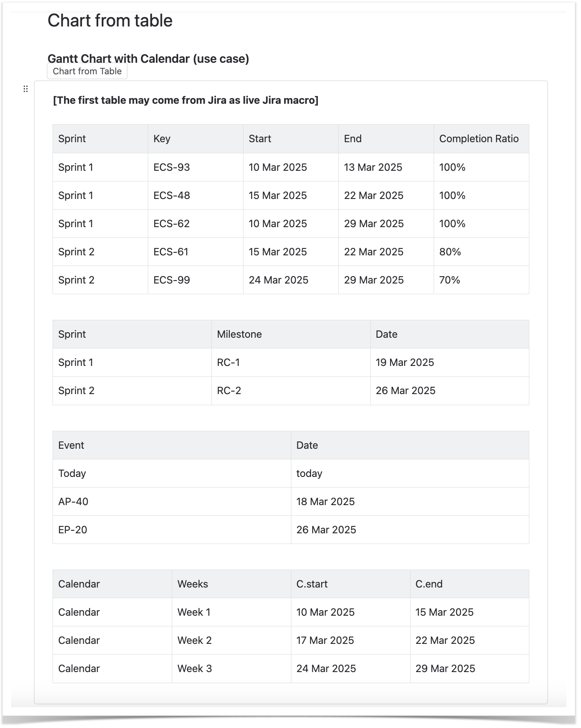Image resolution: width=581 pixels, height=728 pixels.
Task: Click the Jira macro note text
Action: [x=185, y=100]
